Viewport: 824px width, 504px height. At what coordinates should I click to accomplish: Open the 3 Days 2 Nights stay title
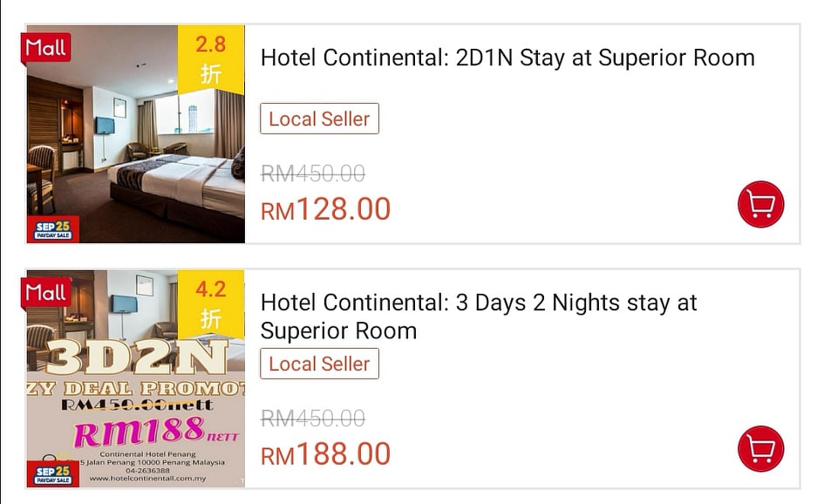(479, 317)
